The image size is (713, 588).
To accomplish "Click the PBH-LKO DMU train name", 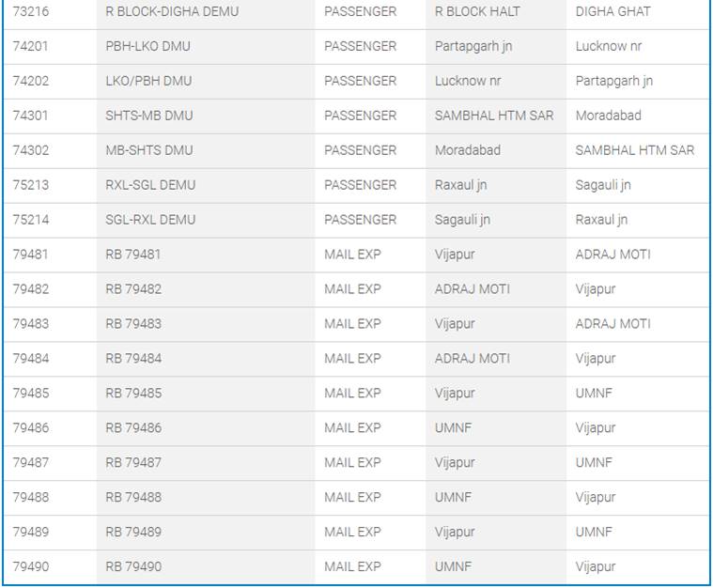I will [x=148, y=46].
